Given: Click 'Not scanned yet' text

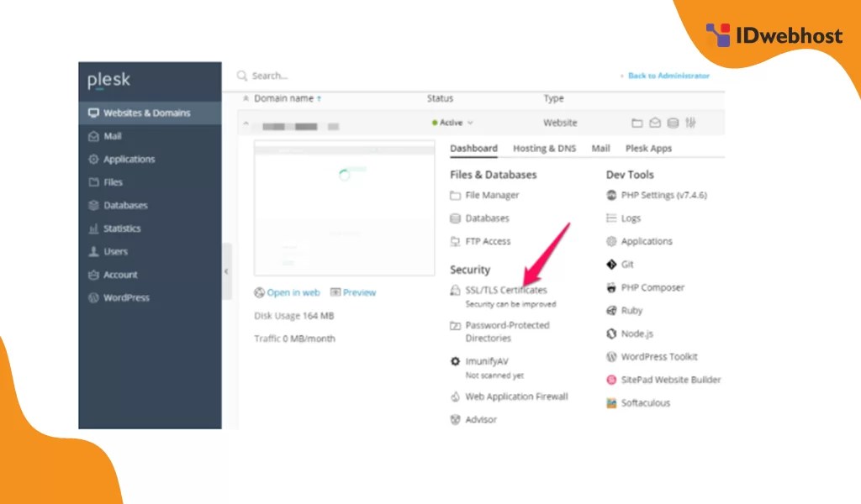Looking at the screenshot, I should [x=494, y=375].
